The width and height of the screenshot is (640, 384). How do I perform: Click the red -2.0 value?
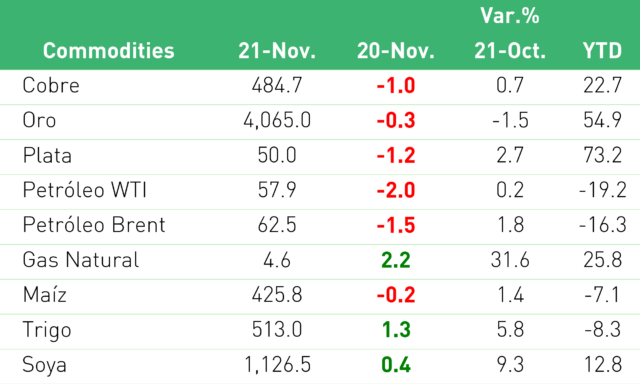[396, 190]
